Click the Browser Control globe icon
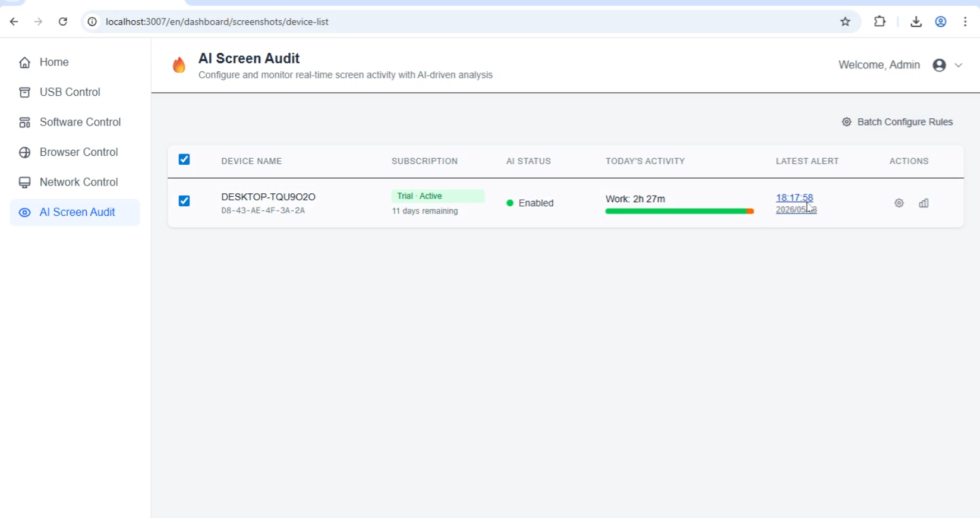This screenshot has width=980, height=518. point(24,152)
